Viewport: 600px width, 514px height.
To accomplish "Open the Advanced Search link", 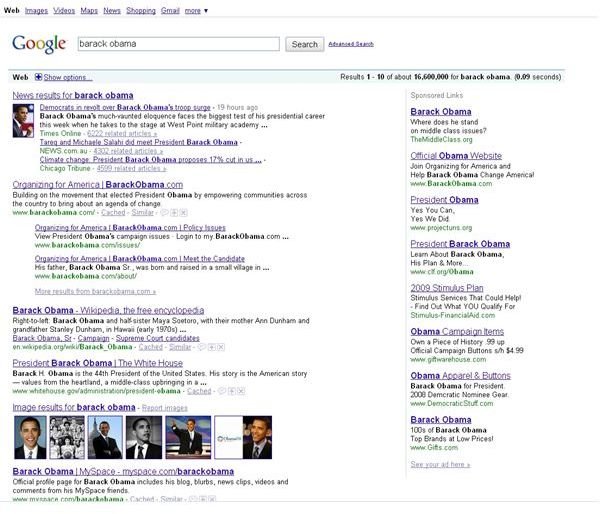I will (x=351, y=44).
